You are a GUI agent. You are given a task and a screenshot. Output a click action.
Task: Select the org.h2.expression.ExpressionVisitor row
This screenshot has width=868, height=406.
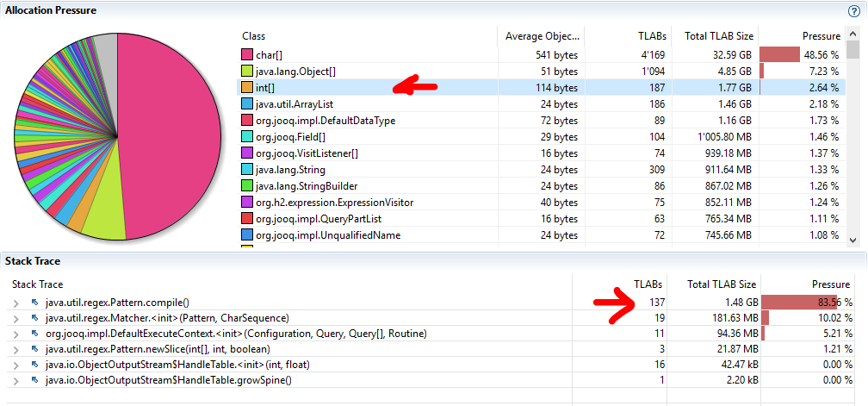click(x=541, y=203)
